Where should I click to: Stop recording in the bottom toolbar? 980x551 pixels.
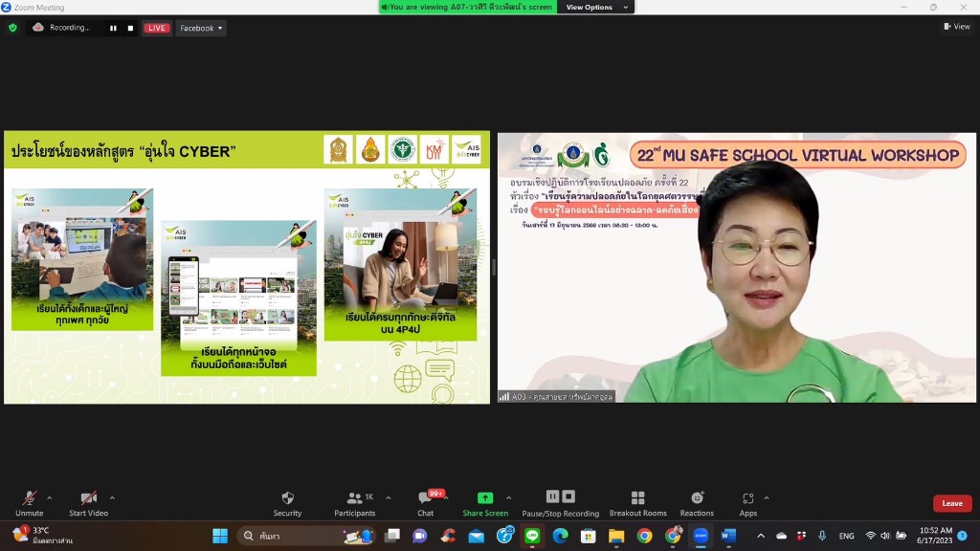pos(568,496)
